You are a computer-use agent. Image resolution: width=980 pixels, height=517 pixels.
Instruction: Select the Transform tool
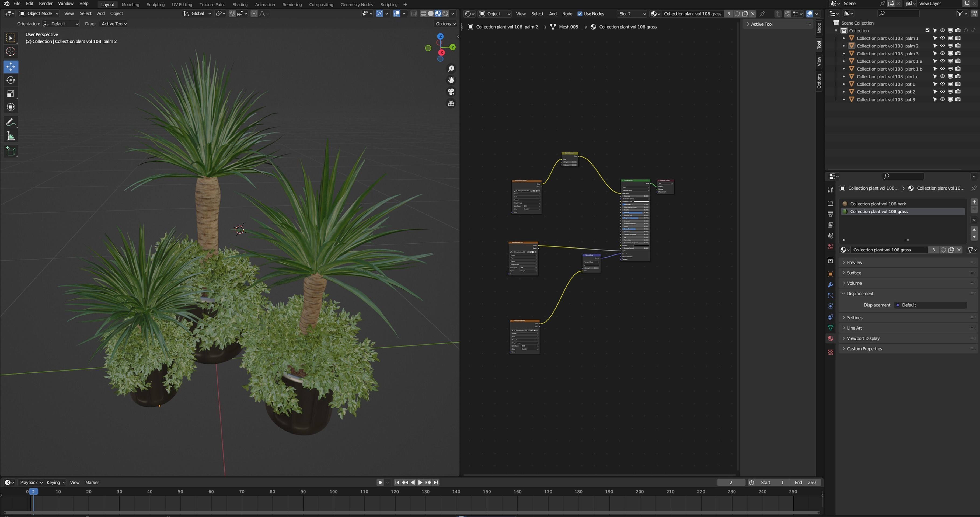tap(11, 107)
